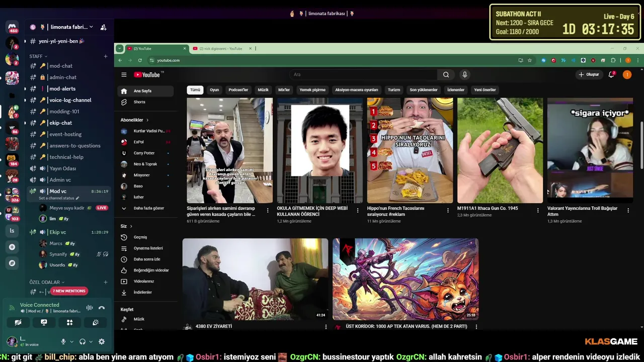Select Turizm filter chip
The image size is (644, 362).
pos(394,90)
